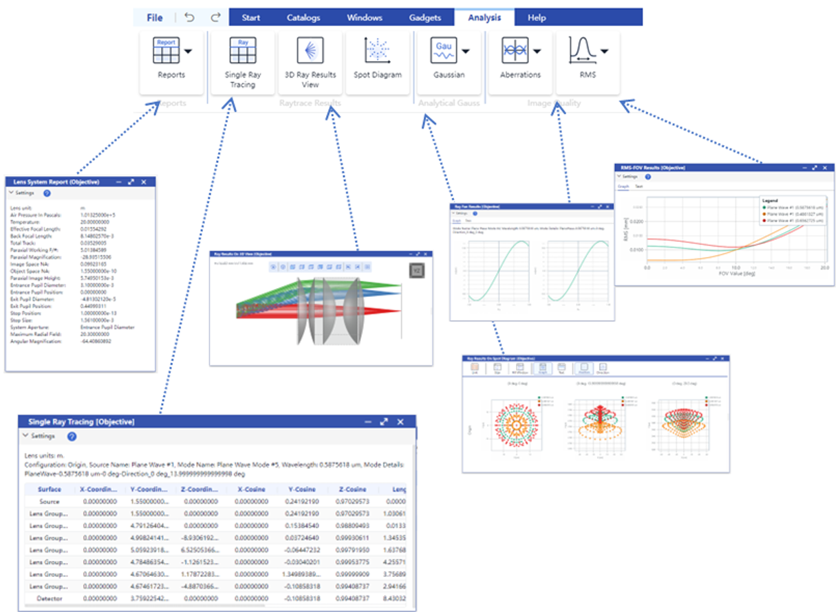Switch to Text tab in RMS-FOV Results
Screen dimensions: 840x616
(638, 186)
